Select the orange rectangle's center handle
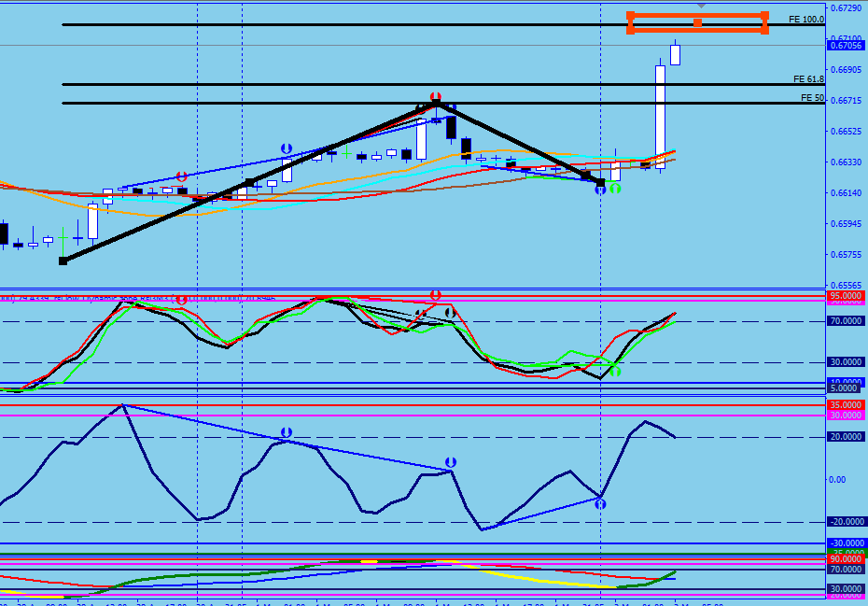The width and height of the screenshot is (868, 606). tap(697, 22)
